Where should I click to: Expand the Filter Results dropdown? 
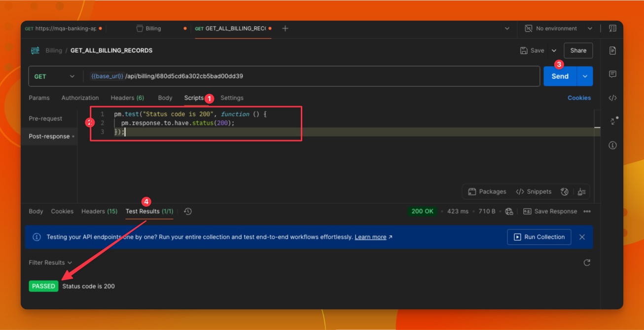coord(50,262)
